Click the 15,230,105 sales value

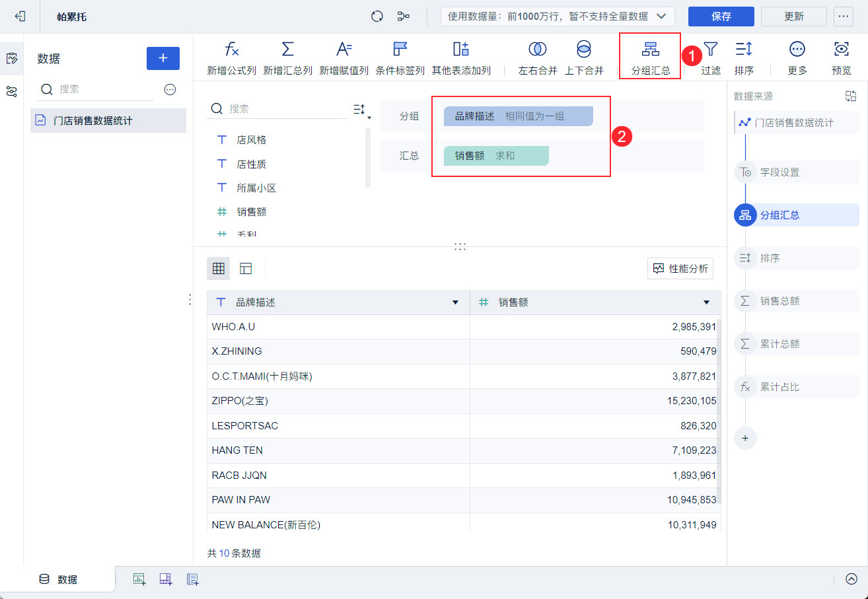[x=692, y=401]
